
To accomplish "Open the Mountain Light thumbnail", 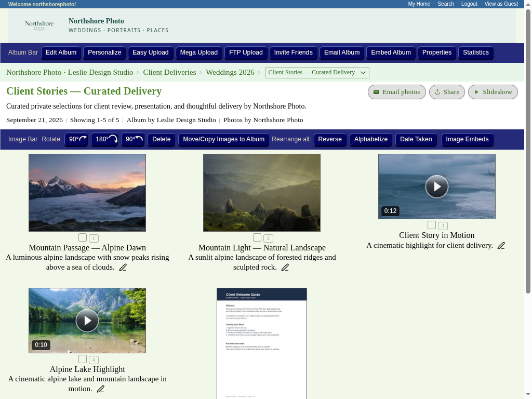I will tap(262, 193).
